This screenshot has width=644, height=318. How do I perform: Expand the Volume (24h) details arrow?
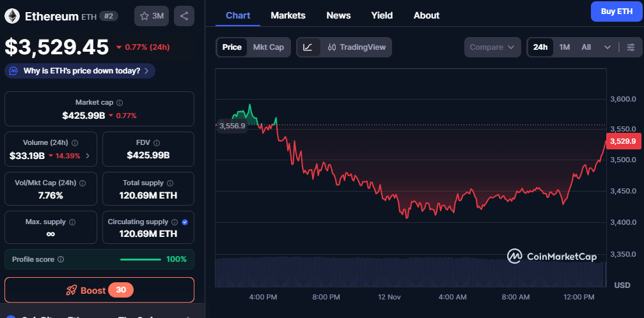[x=88, y=156]
